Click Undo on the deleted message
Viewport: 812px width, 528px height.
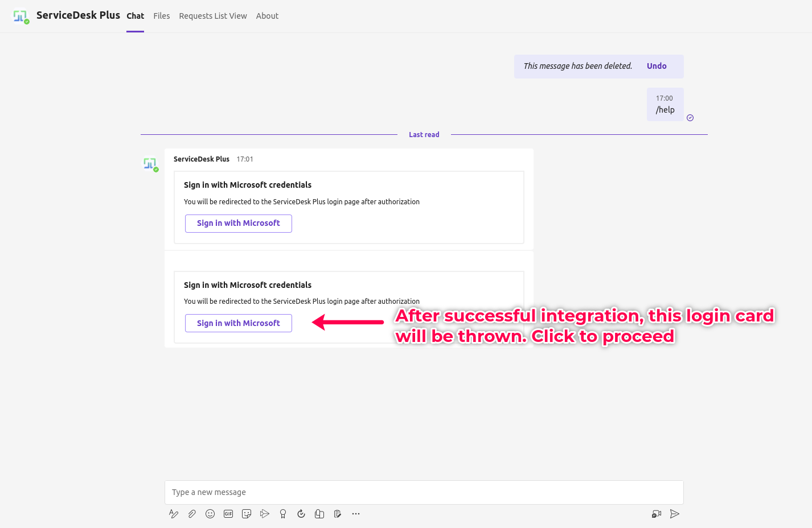657,66
